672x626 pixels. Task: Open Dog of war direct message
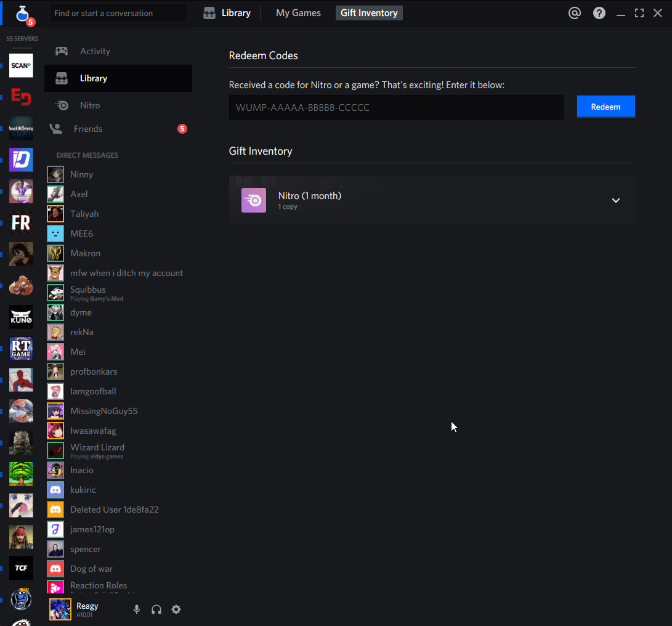pos(118,569)
